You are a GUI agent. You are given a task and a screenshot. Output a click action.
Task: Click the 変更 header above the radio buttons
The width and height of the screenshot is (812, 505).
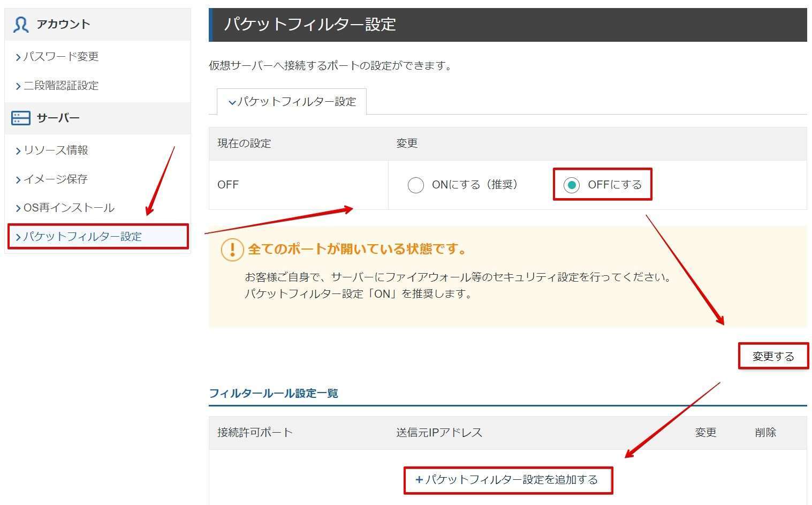click(407, 144)
